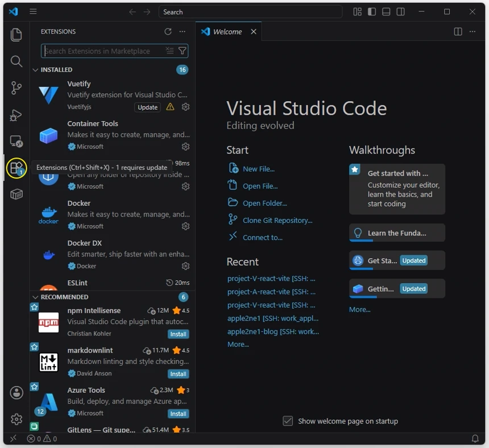The width and height of the screenshot is (489, 448).
Task: Open the Accounts menu icon
Action: 16,392
